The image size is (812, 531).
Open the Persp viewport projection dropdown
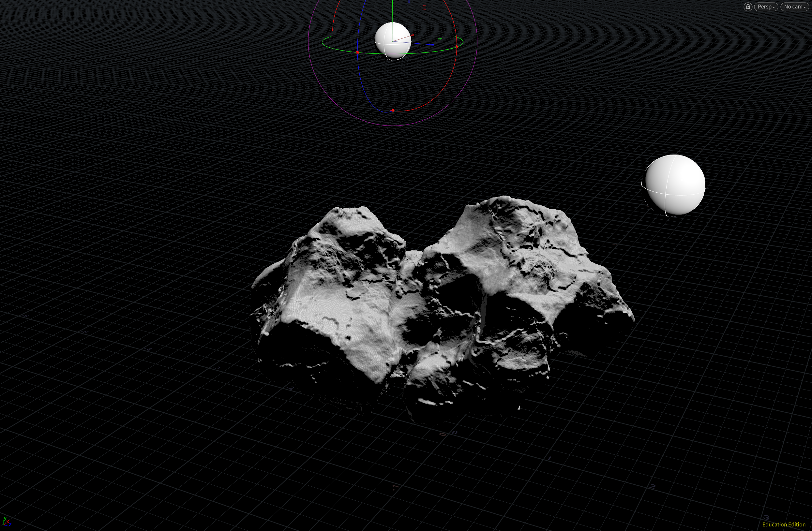(766, 7)
